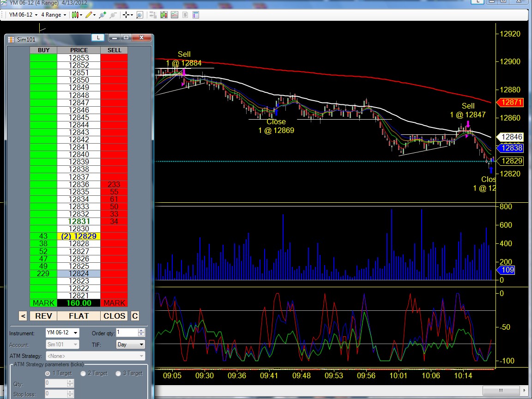Open the Data Series candlestick icon

[x=164, y=15]
